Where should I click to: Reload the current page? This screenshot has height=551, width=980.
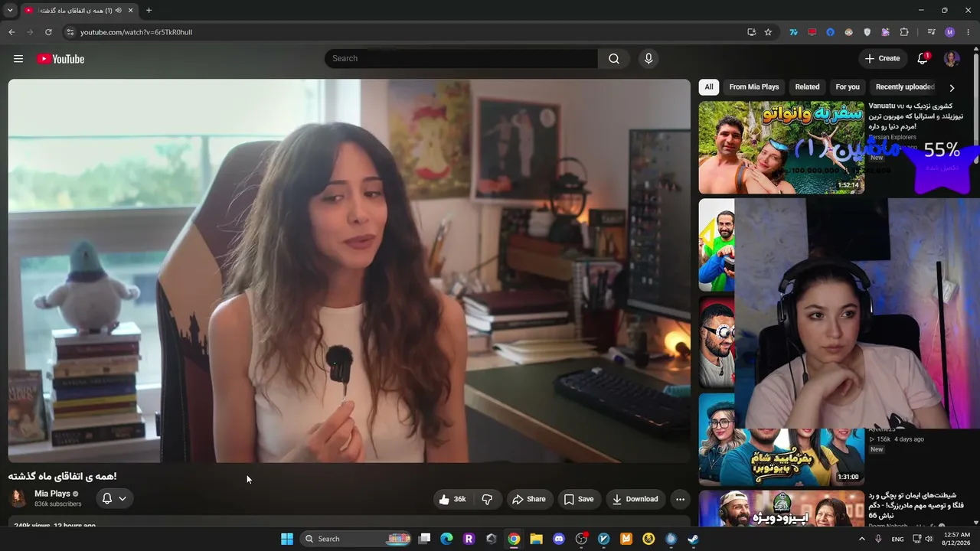48,32
